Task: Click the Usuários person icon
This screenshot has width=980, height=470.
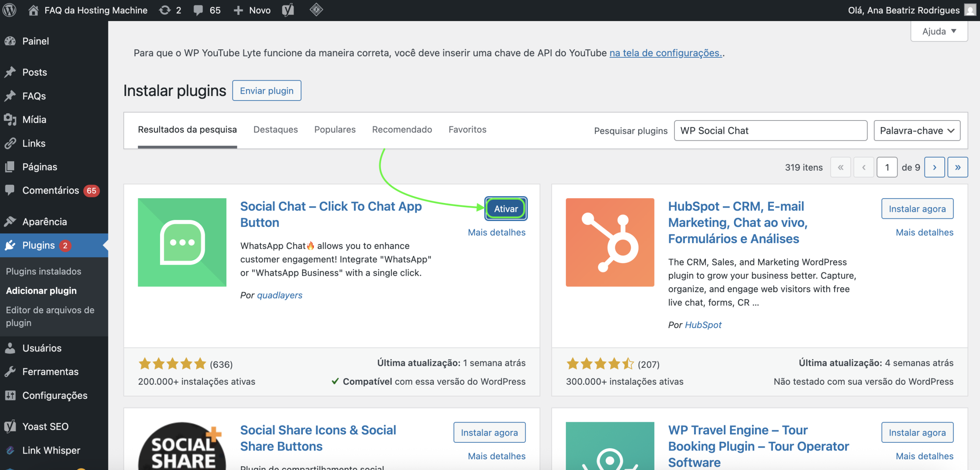Action: point(10,348)
